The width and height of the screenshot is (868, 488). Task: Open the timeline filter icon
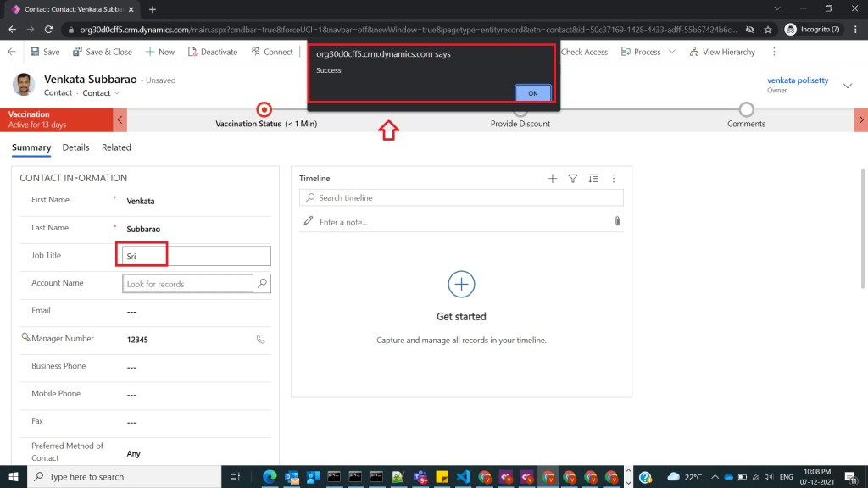[x=573, y=179]
